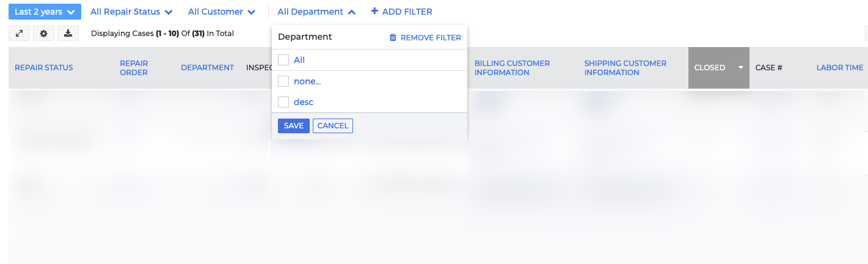Expand the All Customer filter dropdown
Screen dimensions: 868x264
click(x=222, y=12)
